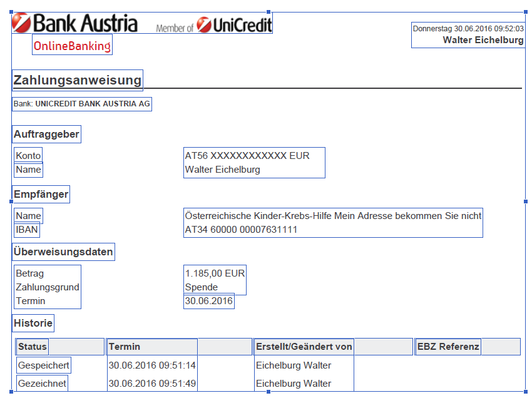The height and width of the screenshot is (403, 532).
Task: Select the "Gespeichert" status cell
Action: (x=43, y=365)
